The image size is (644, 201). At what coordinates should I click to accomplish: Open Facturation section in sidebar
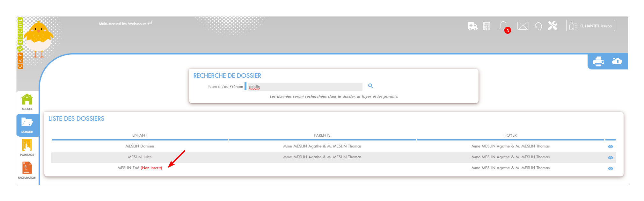pos(27,170)
